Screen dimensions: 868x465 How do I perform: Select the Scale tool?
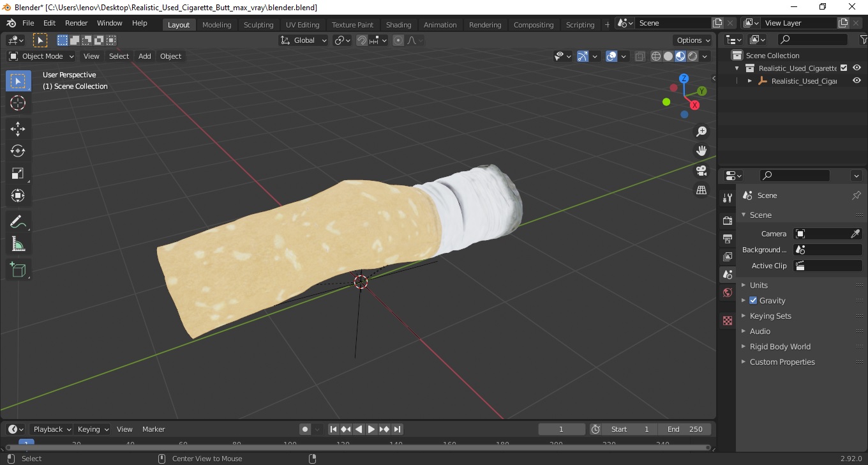[x=18, y=173]
